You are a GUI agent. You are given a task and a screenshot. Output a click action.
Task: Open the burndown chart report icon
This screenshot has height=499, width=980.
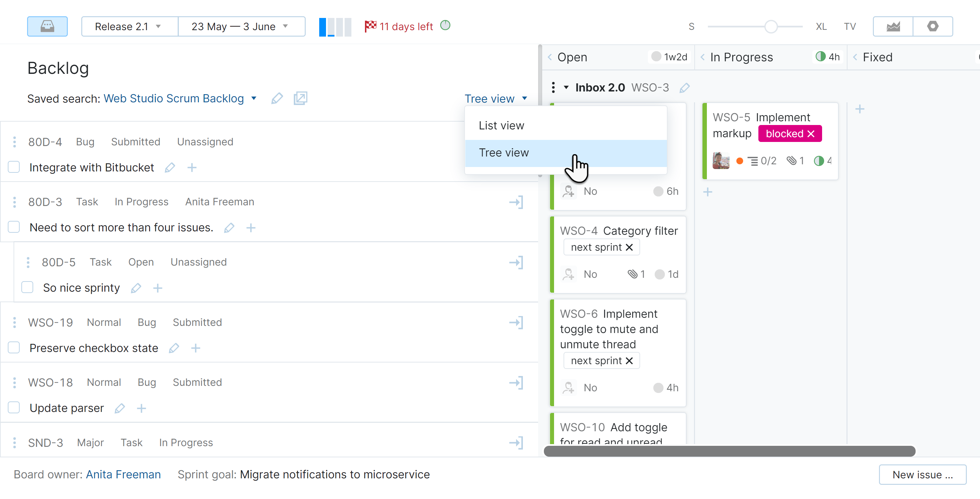(x=892, y=26)
